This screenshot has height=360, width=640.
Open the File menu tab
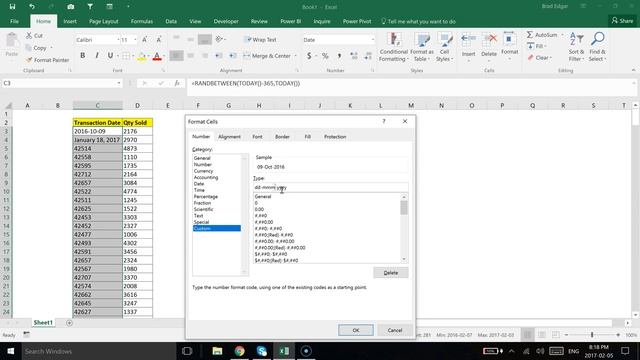14,21
